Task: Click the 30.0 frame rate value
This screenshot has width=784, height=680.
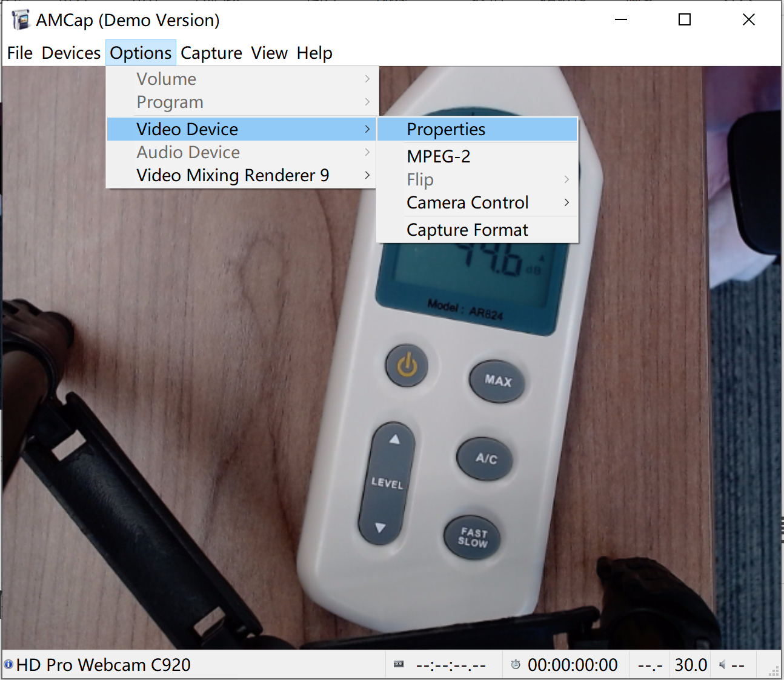Action: click(691, 665)
